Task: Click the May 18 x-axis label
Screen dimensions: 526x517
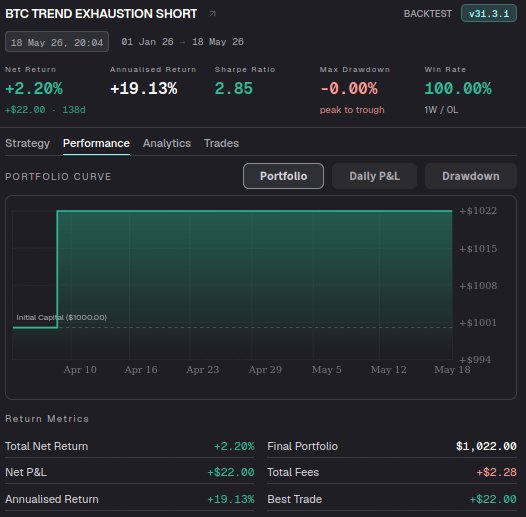Action: 452,370
